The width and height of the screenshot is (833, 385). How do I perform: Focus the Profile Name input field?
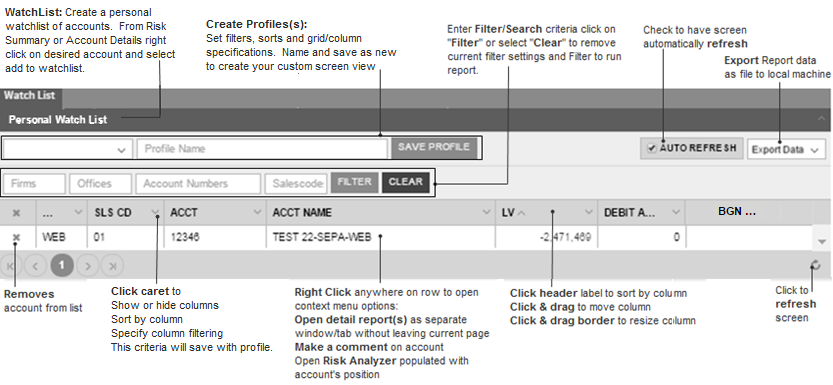(262, 149)
